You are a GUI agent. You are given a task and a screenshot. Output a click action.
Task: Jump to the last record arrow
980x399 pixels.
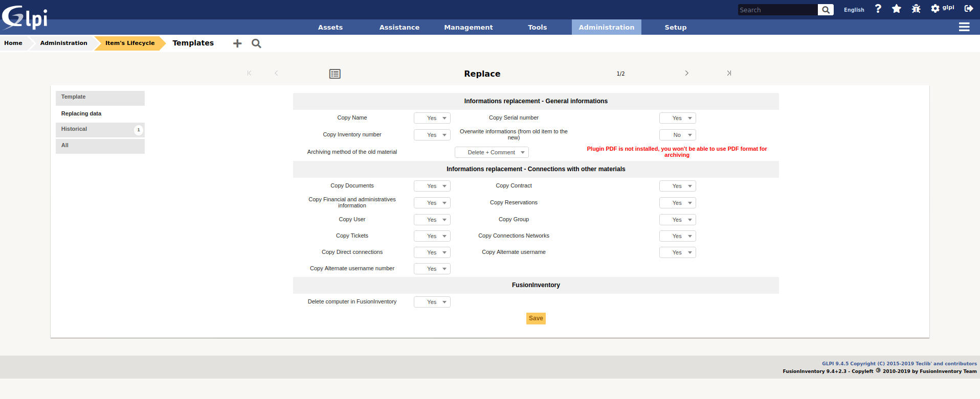click(729, 74)
